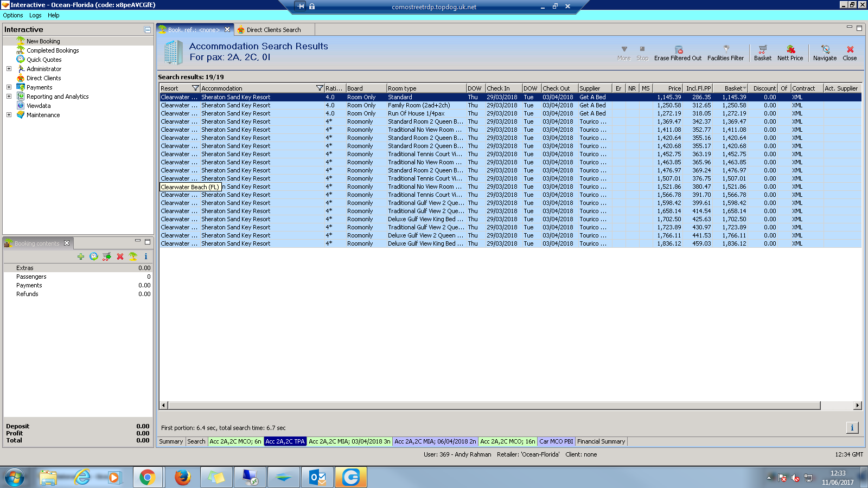Screen dimensions: 868x488
Task: Open the Accommodation column filter funnel
Action: 320,88
